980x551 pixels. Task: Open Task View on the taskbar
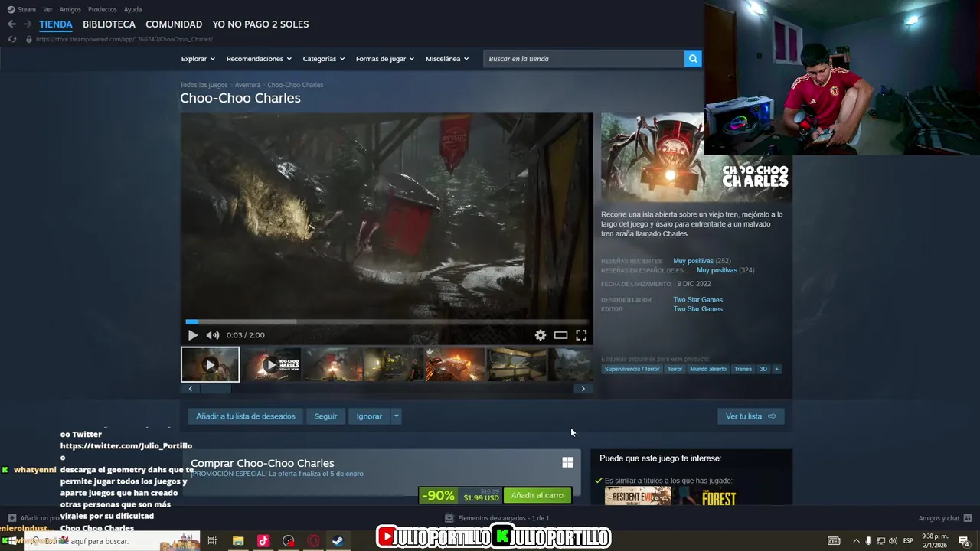point(212,541)
